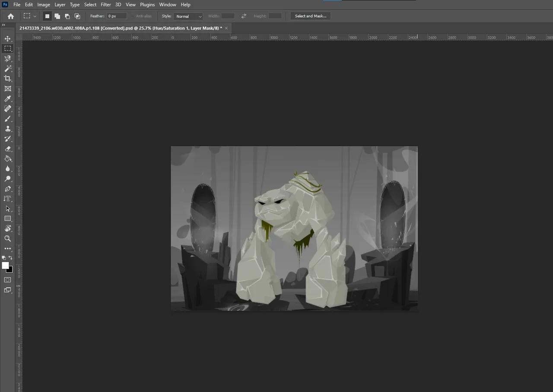Choose Intersect with selection mode
The image size is (553, 392).
(77, 16)
